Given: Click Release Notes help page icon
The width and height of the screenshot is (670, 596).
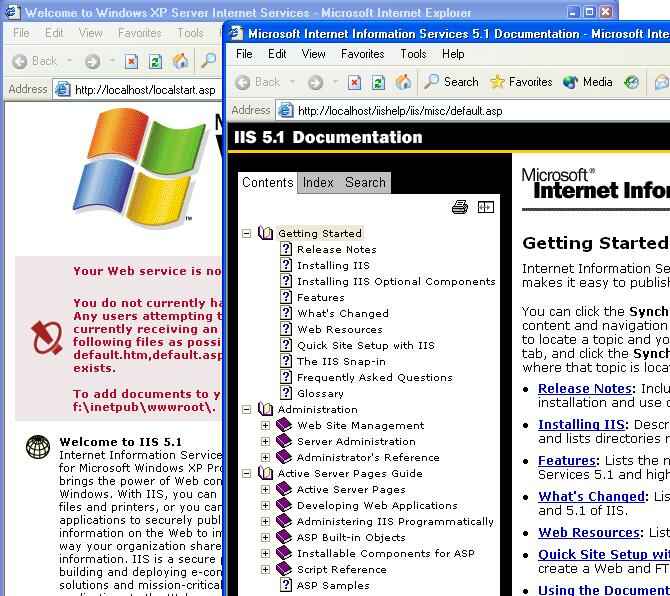Looking at the screenshot, I should (x=286, y=249).
